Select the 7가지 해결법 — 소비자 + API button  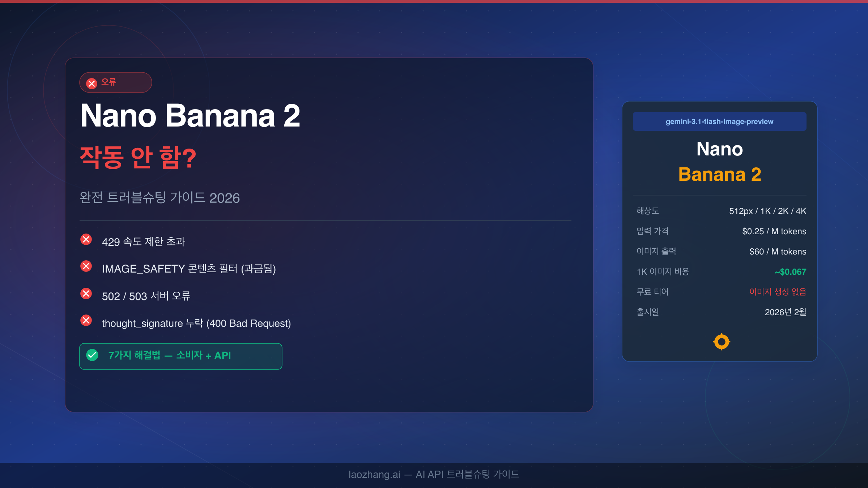click(x=181, y=356)
